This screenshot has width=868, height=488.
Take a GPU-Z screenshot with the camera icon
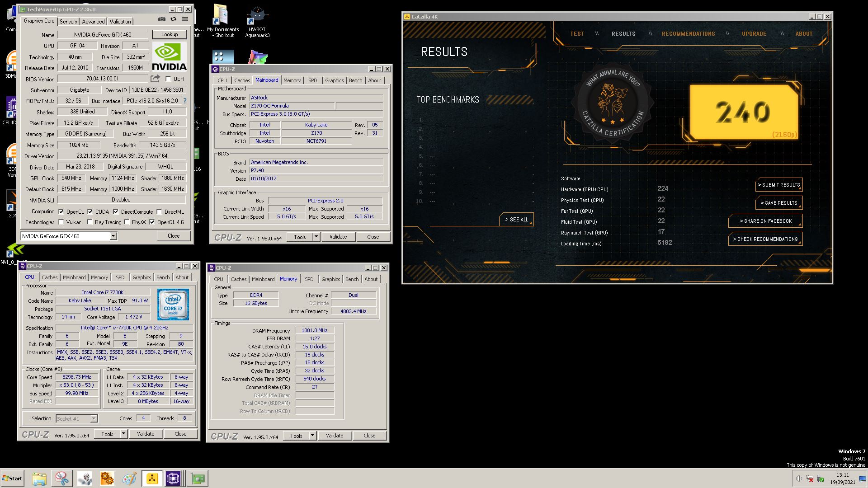tap(162, 19)
